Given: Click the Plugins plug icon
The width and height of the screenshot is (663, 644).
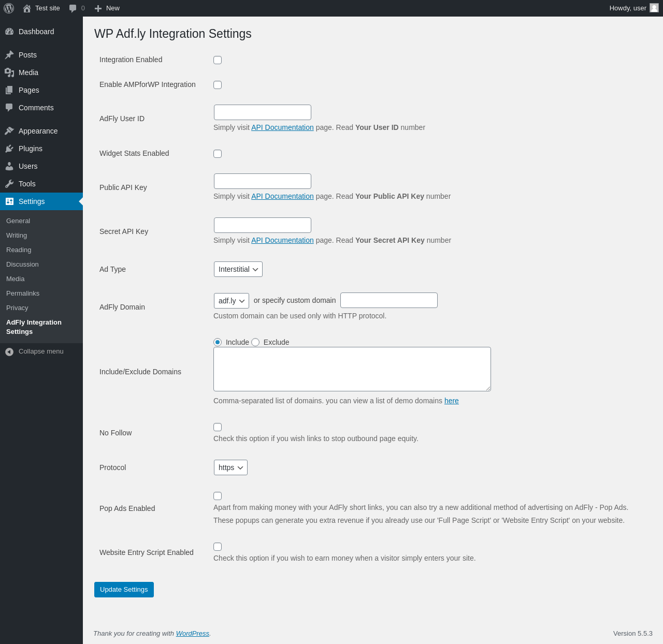Looking at the screenshot, I should click(9, 149).
